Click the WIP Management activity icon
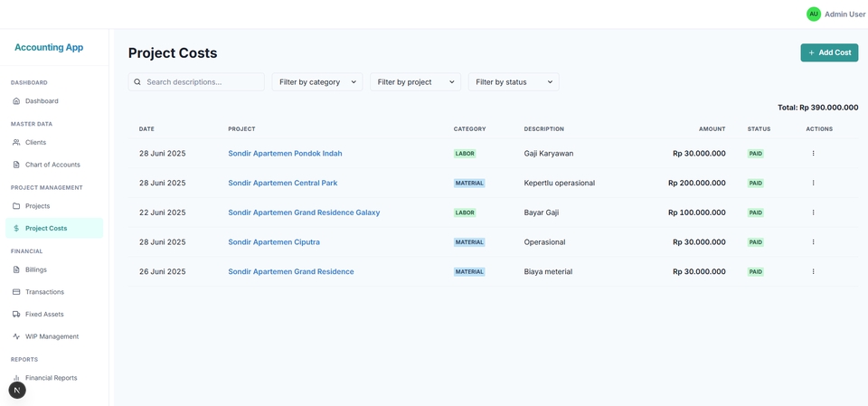This screenshot has width=868, height=406. click(16, 336)
